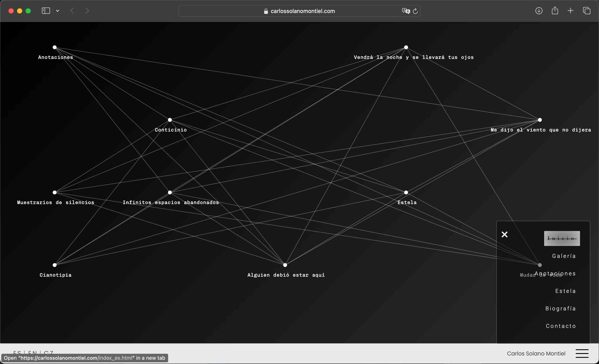Show the tab overview icon
The height and width of the screenshot is (364, 599).
(586, 11)
